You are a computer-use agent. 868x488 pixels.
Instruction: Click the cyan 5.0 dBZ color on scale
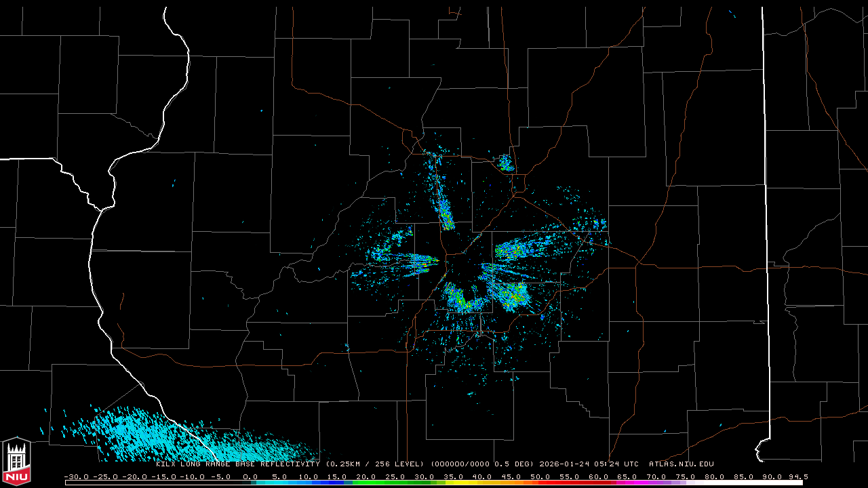(279, 483)
